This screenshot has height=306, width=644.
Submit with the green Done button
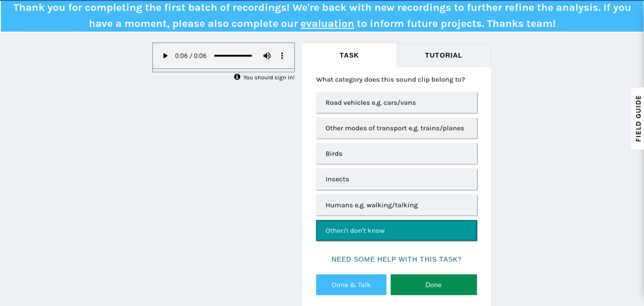pos(434,285)
